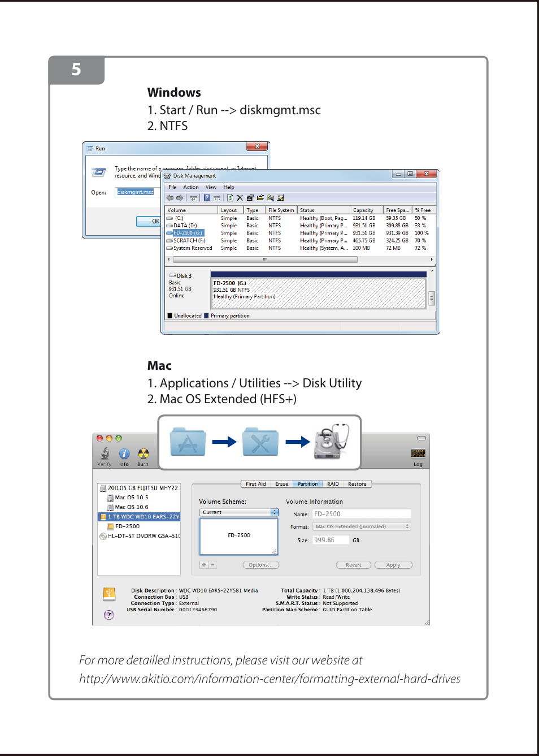Click the Disk 3 label panel
The image size is (539, 756).
coord(187,291)
